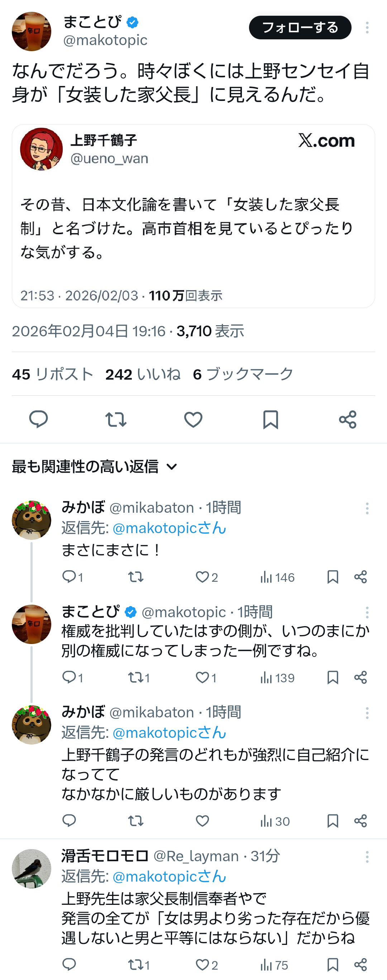Open the @makotopicさん mention link in the first reply

click(169, 528)
